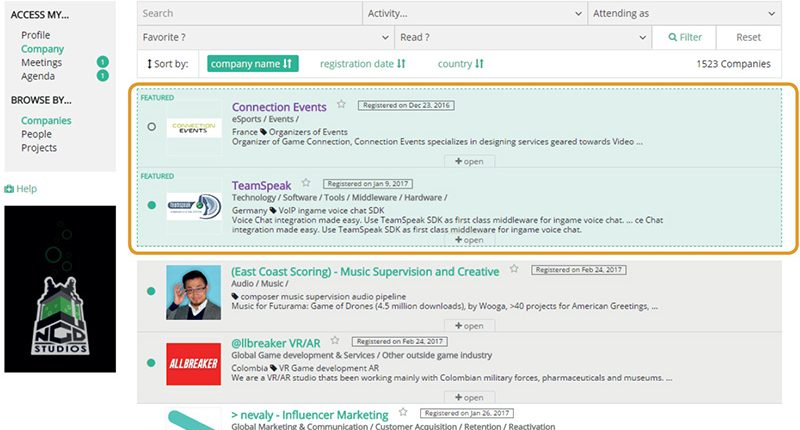The height and width of the screenshot is (430, 800).
Task: Click the TeamSpeak logo thumbnail
Action: click(194, 206)
